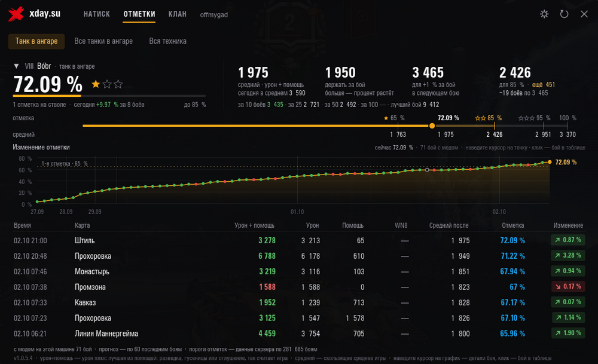Sort by the Урон + помощь column header

[x=254, y=225]
